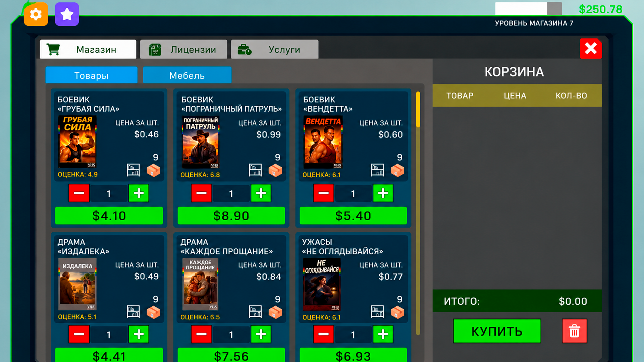Click the orange box icon on «Вендетта» card
Screen dimensions: 644x362
point(397,170)
